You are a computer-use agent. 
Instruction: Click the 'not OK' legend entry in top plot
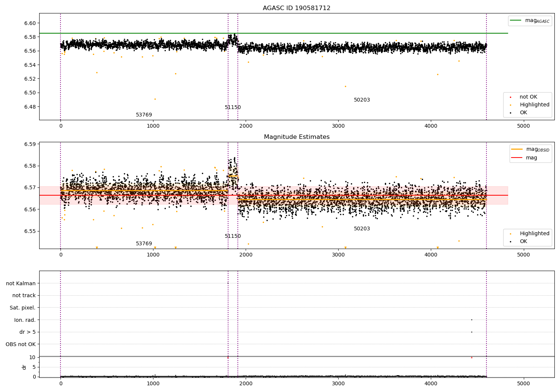528,97
